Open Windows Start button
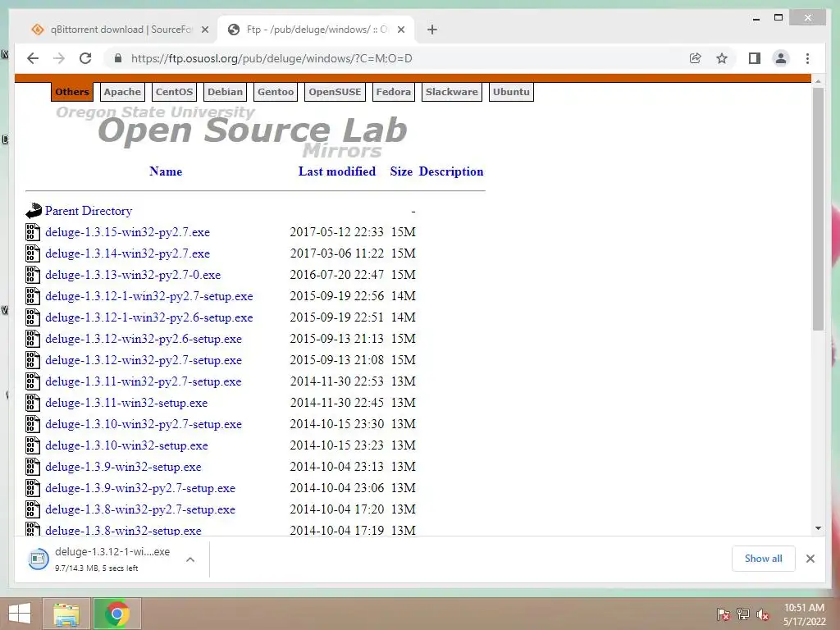 pos(20,614)
